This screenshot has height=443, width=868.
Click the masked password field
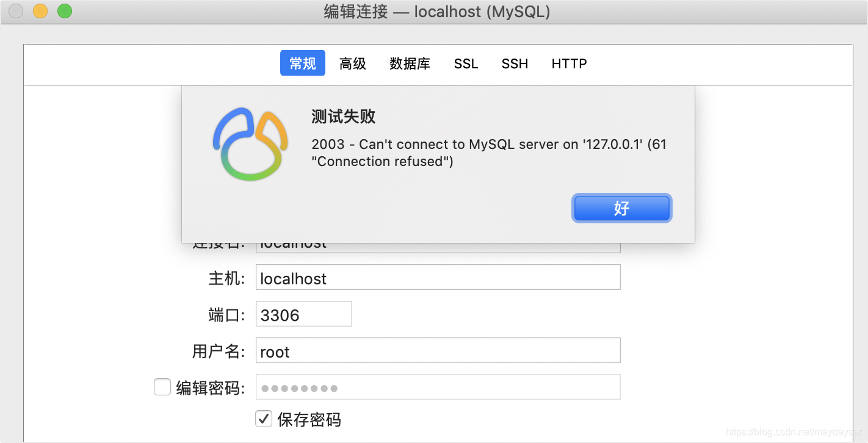pyautogui.click(x=438, y=387)
